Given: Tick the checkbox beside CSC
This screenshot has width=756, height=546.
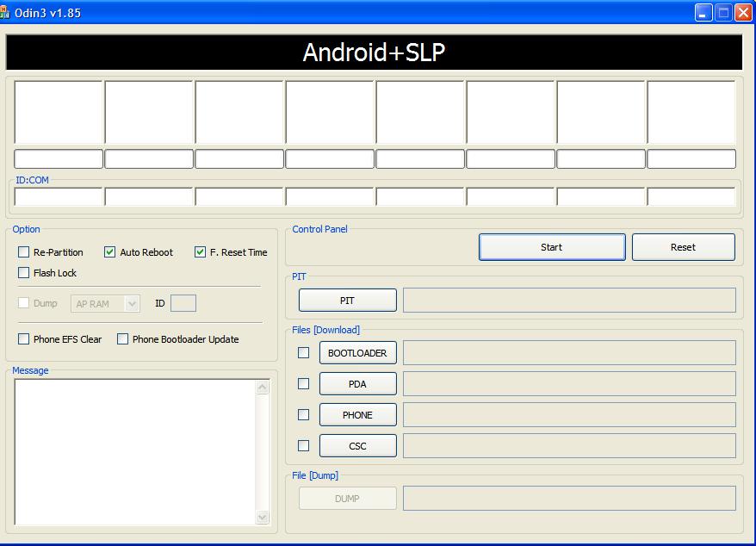Looking at the screenshot, I should [x=304, y=445].
